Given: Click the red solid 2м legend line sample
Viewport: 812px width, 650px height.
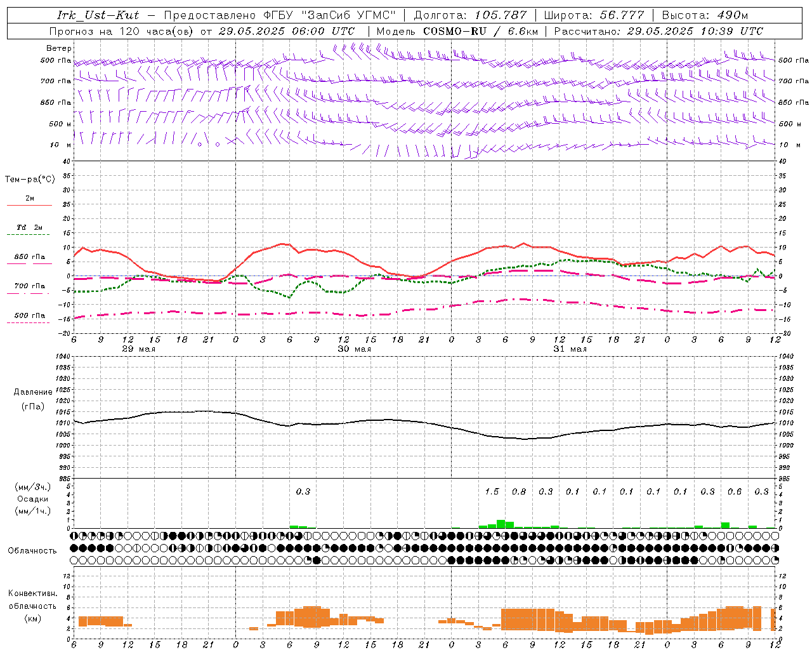Looking at the screenshot, I should [29, 206].
